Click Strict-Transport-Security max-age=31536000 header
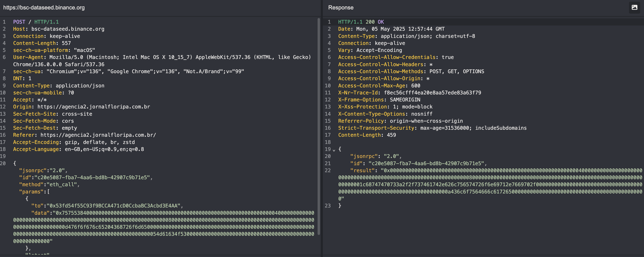644x257 pixels. (x=432, y=128)
